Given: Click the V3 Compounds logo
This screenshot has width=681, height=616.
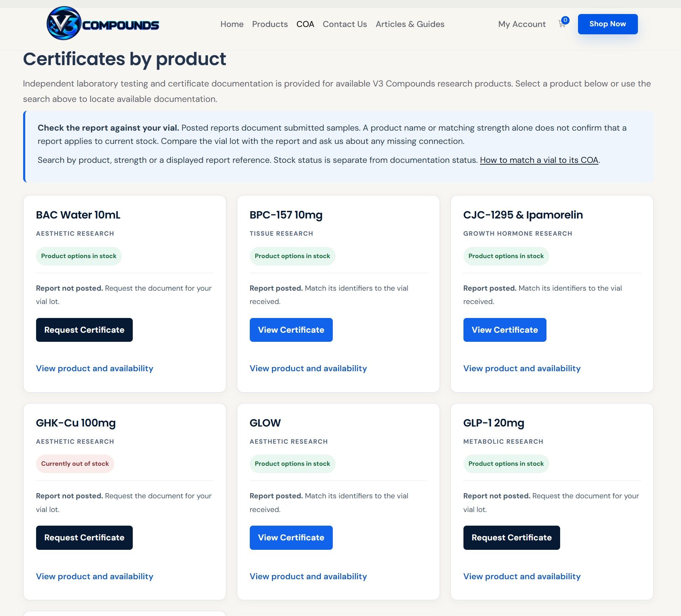Looking at the screenshot, I should click(103, 23).
